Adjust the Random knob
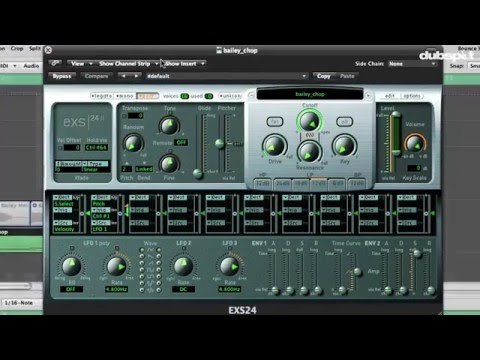Screen dimensions: 480x360 (133, 143)
